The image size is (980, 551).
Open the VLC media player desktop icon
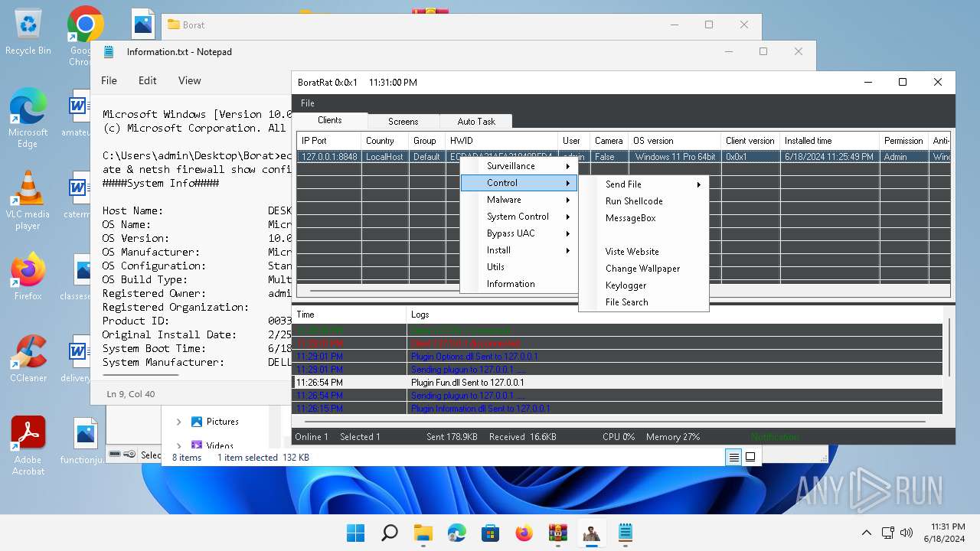28,201
